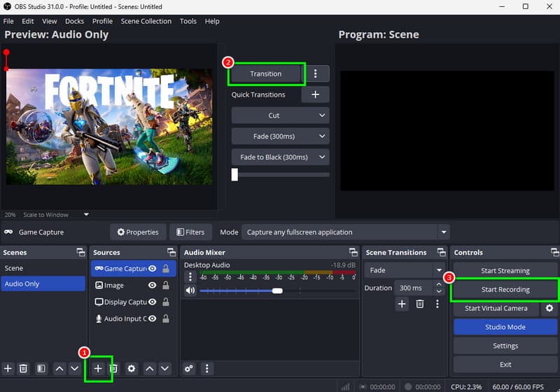This screenshot has height=392, width=560.
Task: Add a new source with plus icon
Action: (98, 368)
